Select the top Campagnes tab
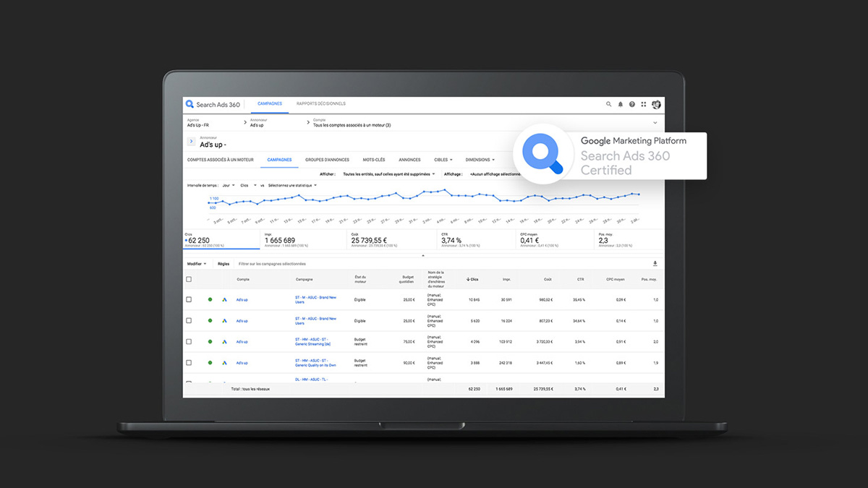Image resolution: width=868 pixels, height=488 pixels. (269, 104)
